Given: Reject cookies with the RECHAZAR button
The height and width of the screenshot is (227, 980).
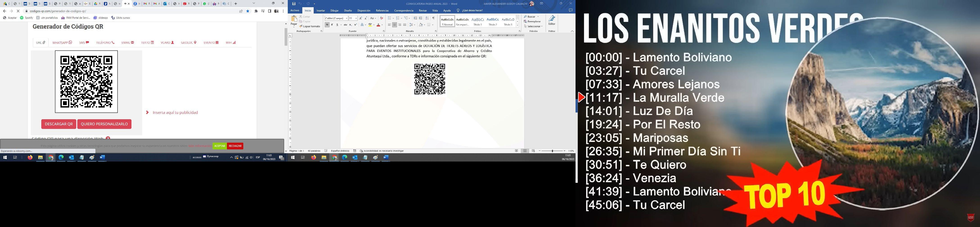Looking at the screenshot, I should (235, 146).
